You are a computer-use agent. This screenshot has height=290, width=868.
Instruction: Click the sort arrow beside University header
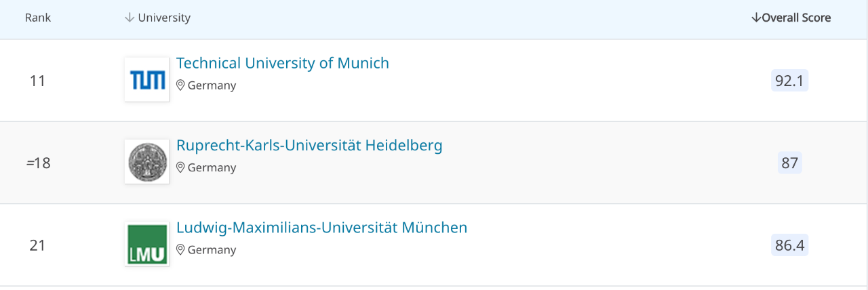click(x=130, y=18)
